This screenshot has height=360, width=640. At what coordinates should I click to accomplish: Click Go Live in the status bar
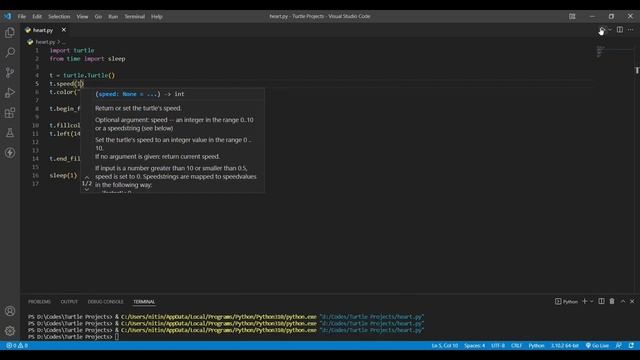[597, 345]
